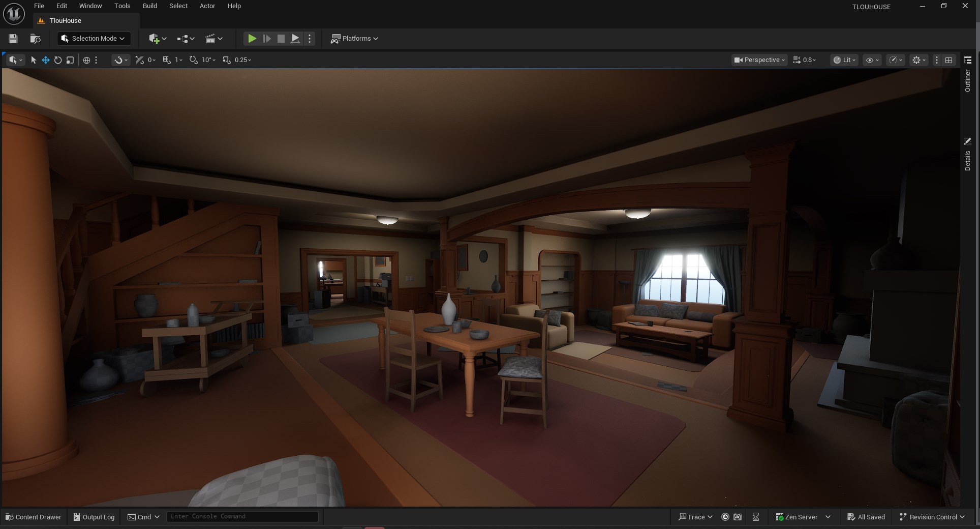Click the trace snapshot camera icon

(738, 517)
